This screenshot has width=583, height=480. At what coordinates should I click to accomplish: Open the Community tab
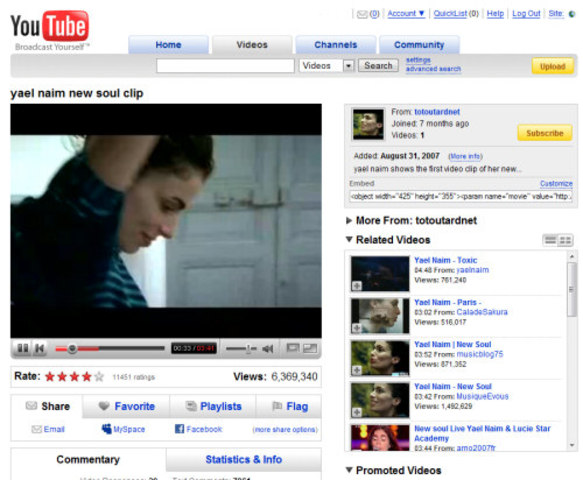419,45
